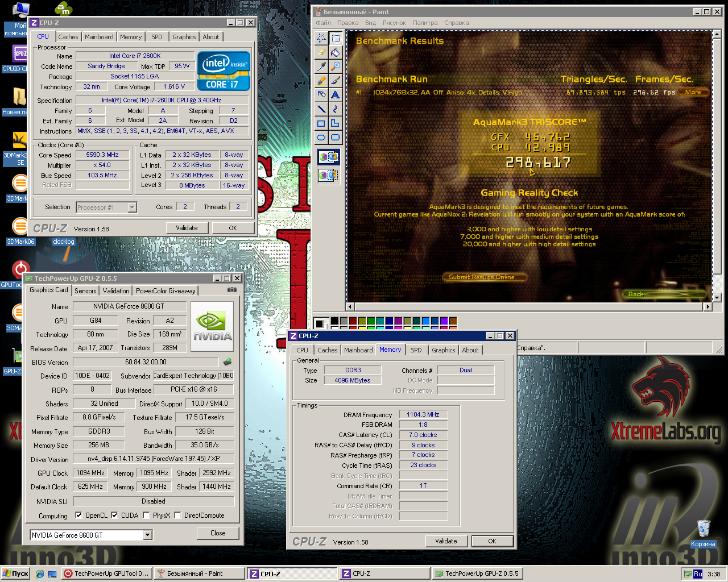Switch to the Sensors tab in GPU-Z
The height and width of the screenshot is (582, 728).
[x=85, y=291]
